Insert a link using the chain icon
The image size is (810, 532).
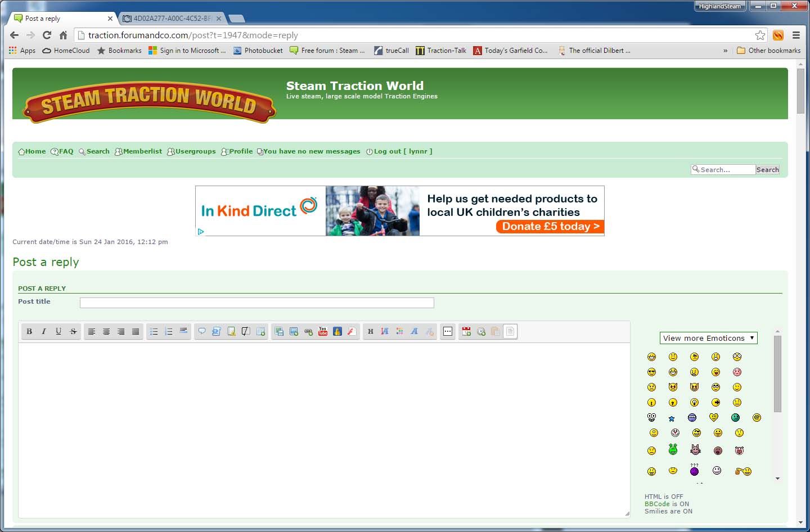point(308,331)
